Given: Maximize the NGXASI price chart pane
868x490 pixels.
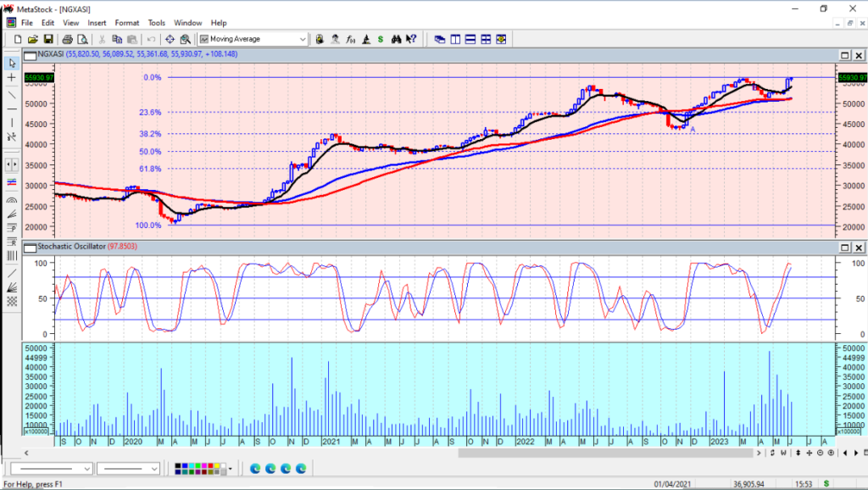Looking at the screenshot, I should pos(843,55).
